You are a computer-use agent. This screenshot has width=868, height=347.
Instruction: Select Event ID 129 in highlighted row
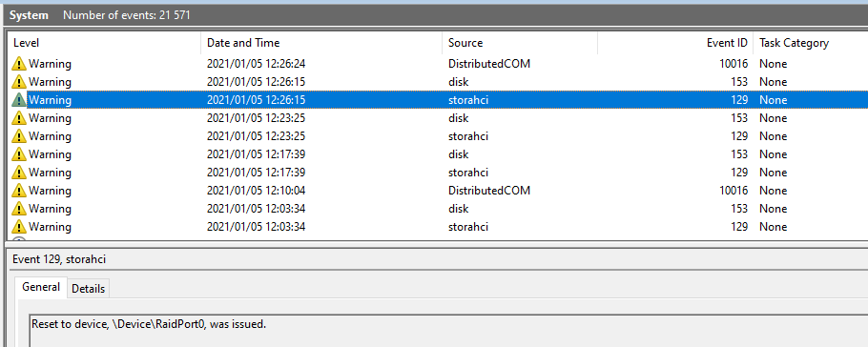[738, 100]
